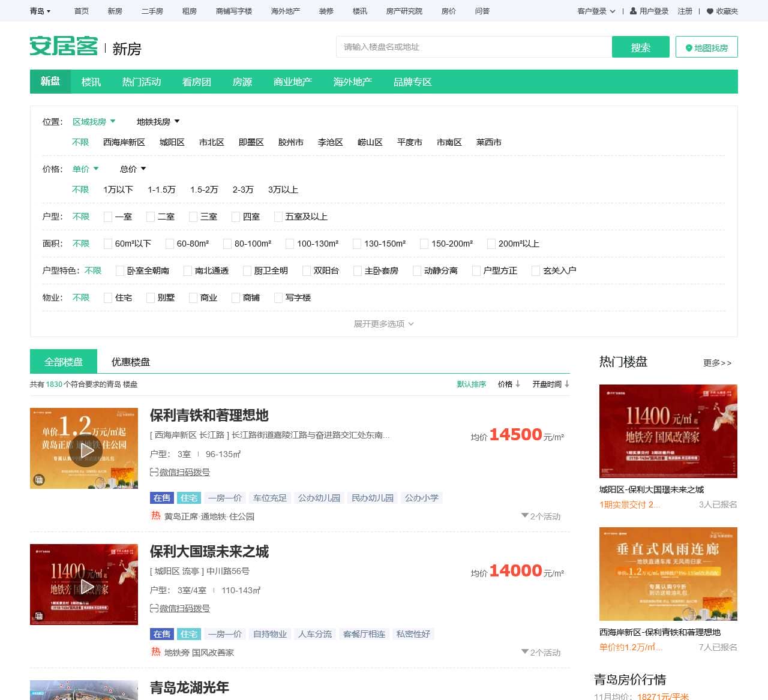Check the 南北通透 layout feature checkbox
The height and width of the screenshot is (700, 768).
[x=187, y=271]
